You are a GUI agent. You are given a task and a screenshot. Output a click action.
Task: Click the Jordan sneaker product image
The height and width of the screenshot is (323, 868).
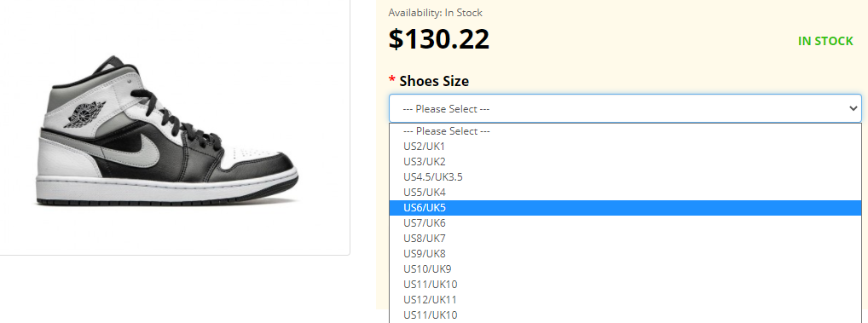coord(167,131)
